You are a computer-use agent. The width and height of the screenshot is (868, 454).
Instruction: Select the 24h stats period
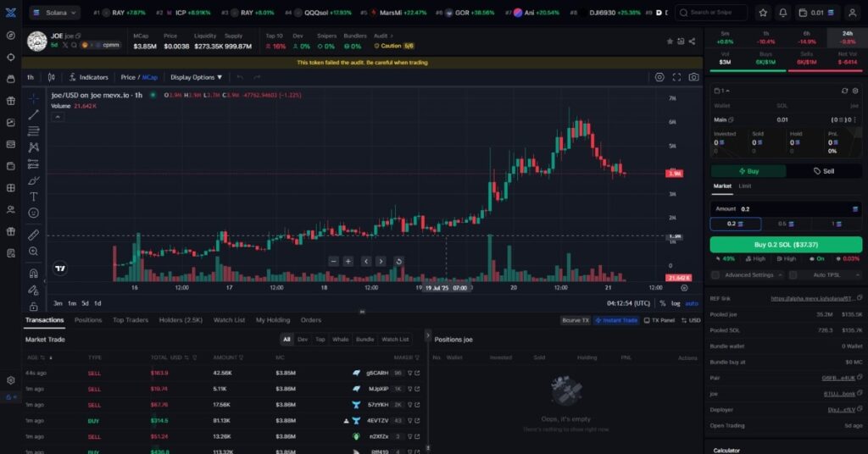tap(848, 37)
